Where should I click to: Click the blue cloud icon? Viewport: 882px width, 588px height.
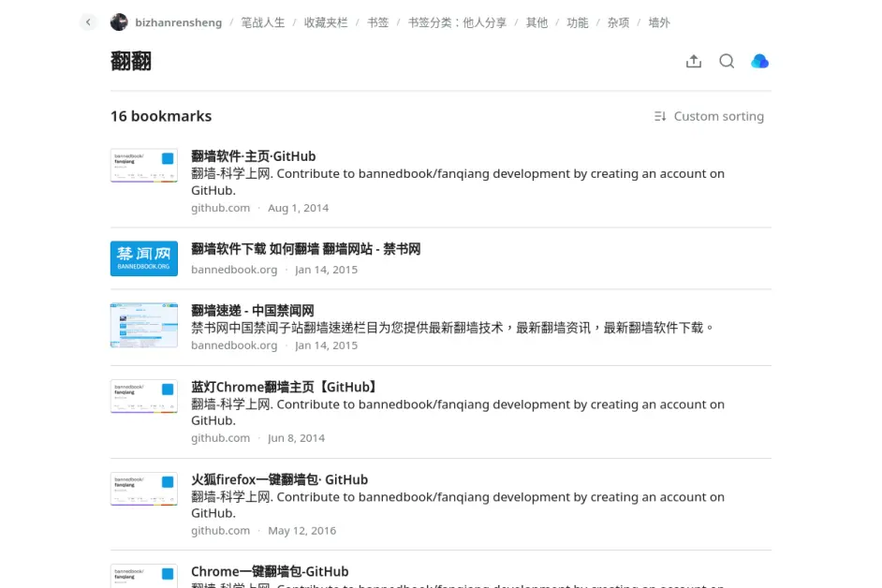pos(759,62)
